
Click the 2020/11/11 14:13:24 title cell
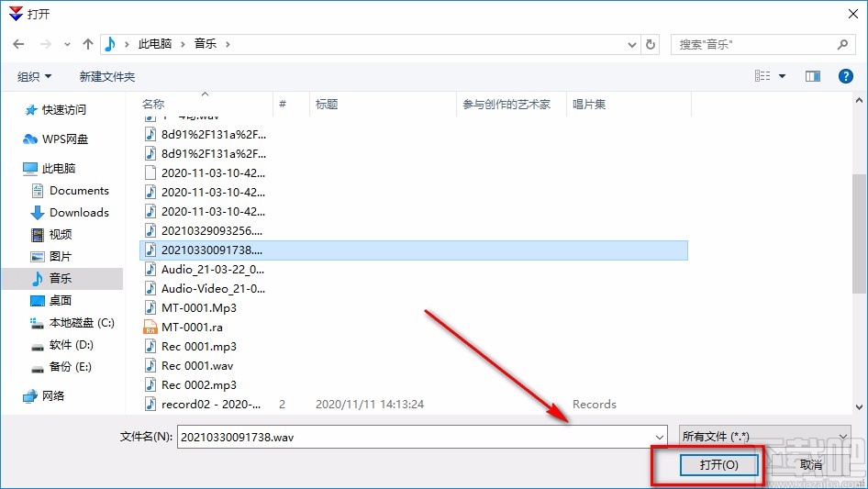coord(370,405)
